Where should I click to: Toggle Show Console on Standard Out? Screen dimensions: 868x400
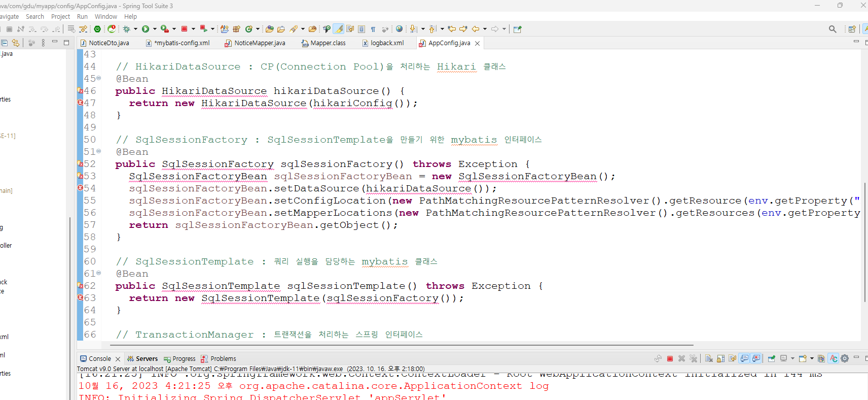click(744, 358)
